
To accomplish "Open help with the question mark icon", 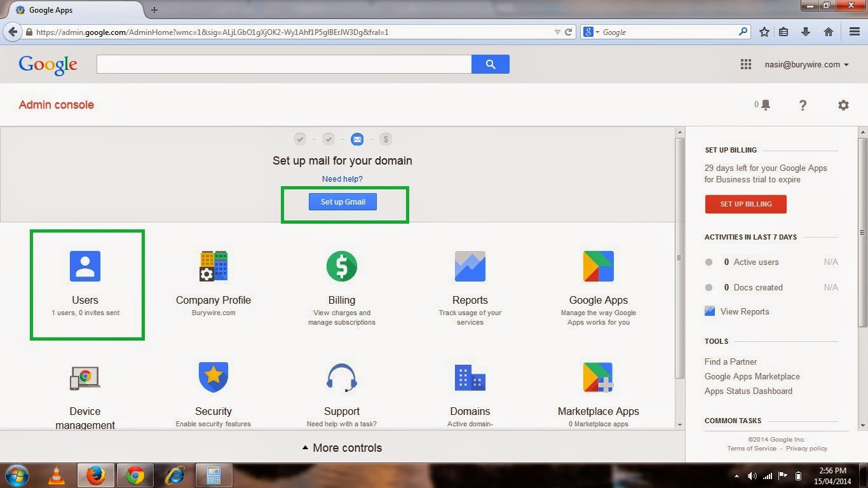I will pos(803,105).
